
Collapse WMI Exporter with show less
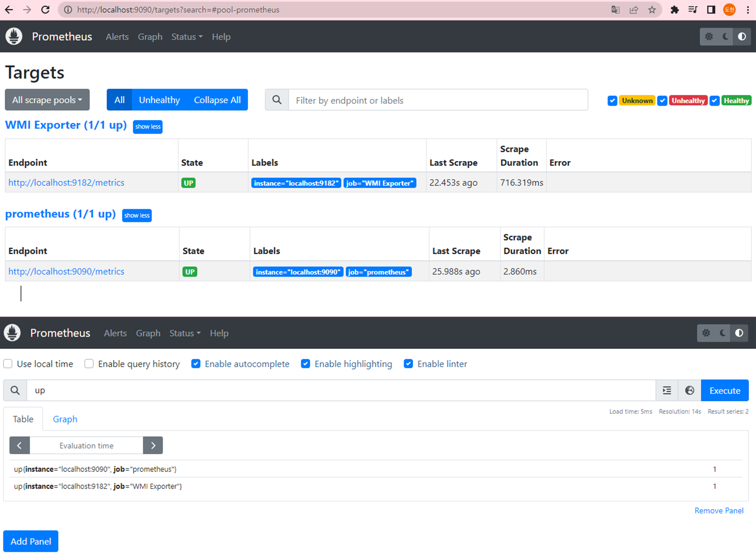tap(148, 127)
